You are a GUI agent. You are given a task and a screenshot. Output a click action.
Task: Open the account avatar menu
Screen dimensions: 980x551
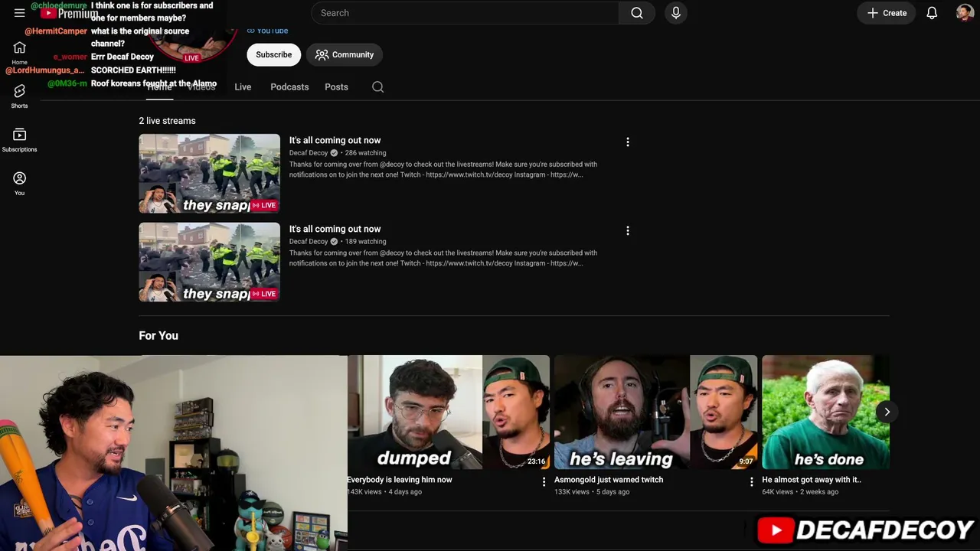pyautogui.click(x=965, y=13)
